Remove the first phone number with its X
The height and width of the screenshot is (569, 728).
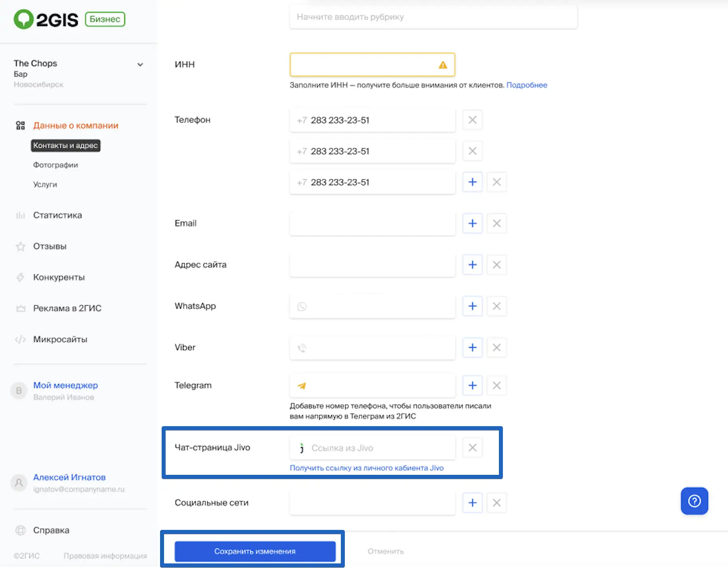click(x=472, y=120)
